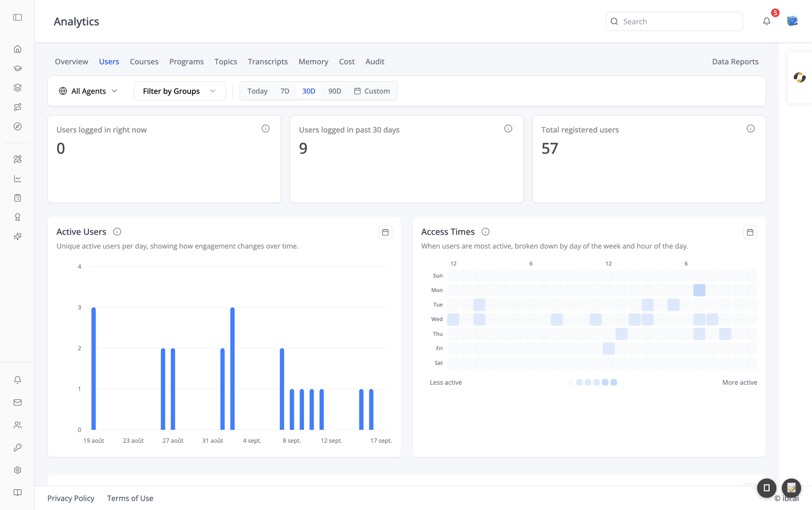Open the envelope mail sidebar icon

click(x=18, y=403)
